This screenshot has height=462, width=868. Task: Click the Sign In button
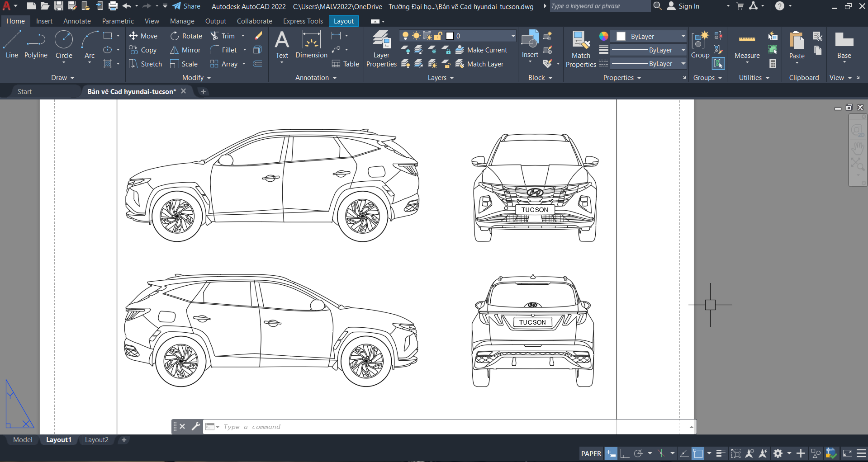pos(683,6)
